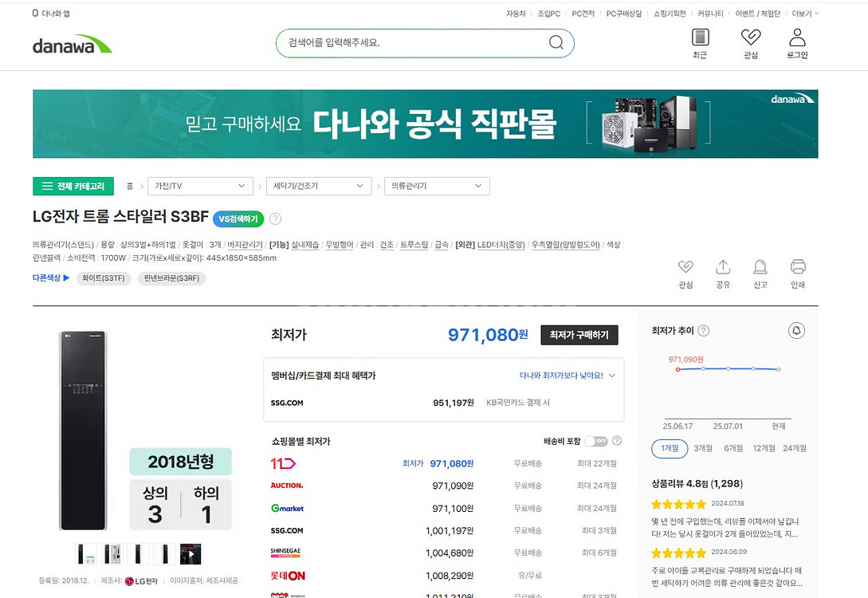Add product to wishlist heart icon
868x598 pixels.
click(685, 267)
